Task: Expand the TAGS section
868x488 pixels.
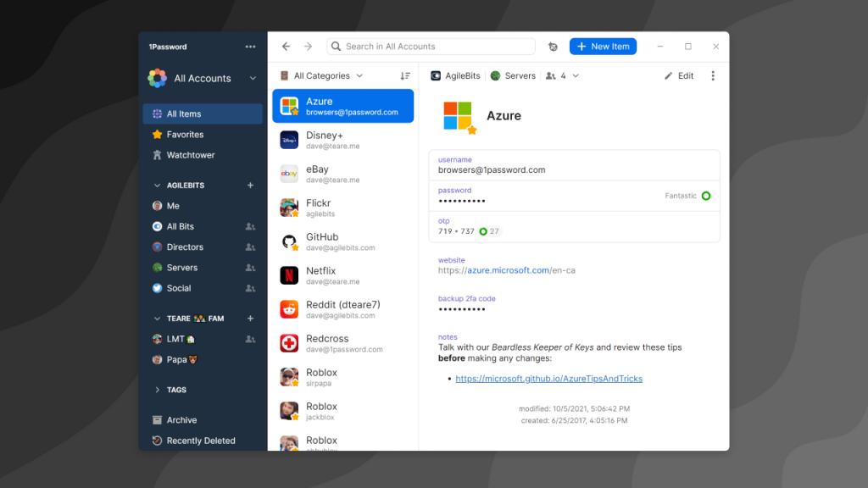Action: pyautogui.click(x=157, y=390)
